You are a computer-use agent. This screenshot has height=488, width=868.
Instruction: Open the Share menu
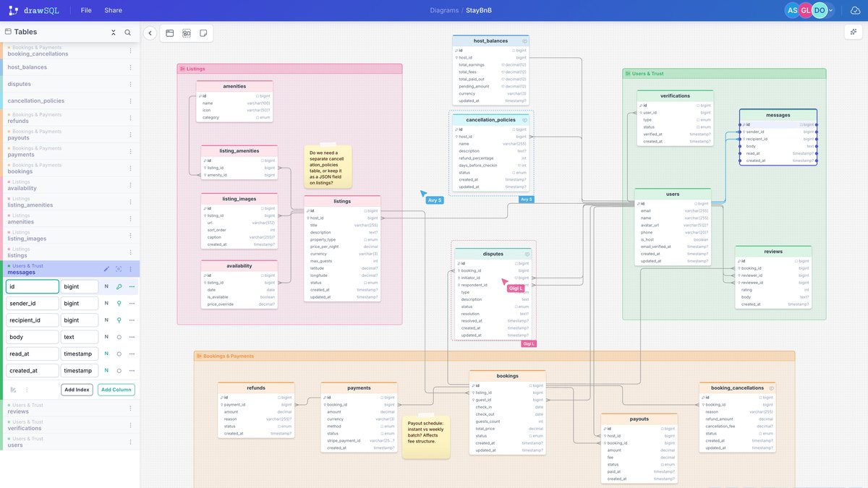(x=113, y=11)
